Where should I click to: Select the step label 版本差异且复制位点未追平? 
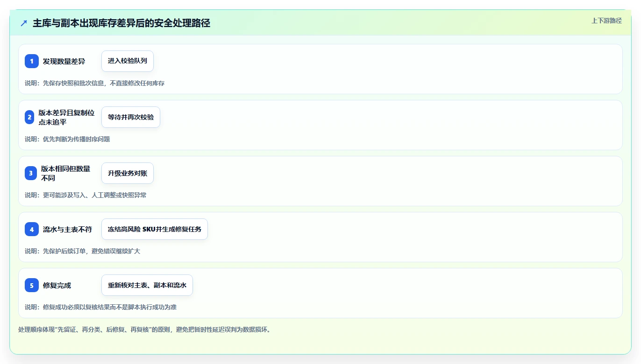[66, 117]
